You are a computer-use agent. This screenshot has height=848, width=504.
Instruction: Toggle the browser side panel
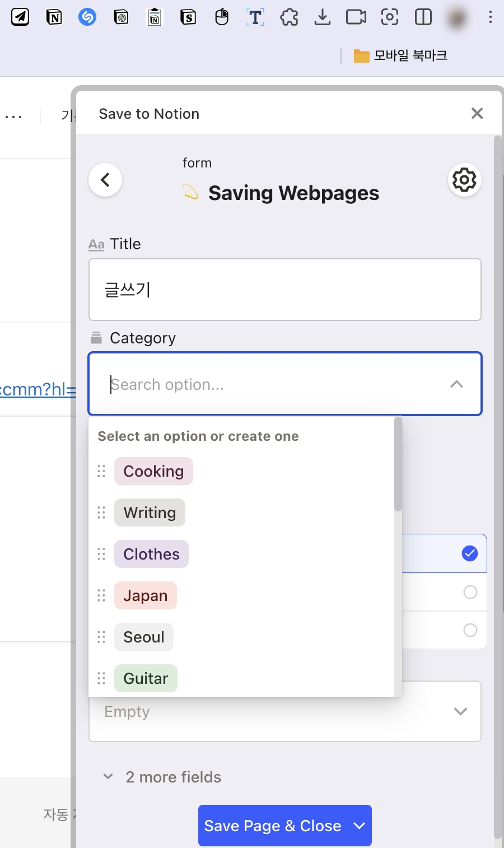coord(423,17)
